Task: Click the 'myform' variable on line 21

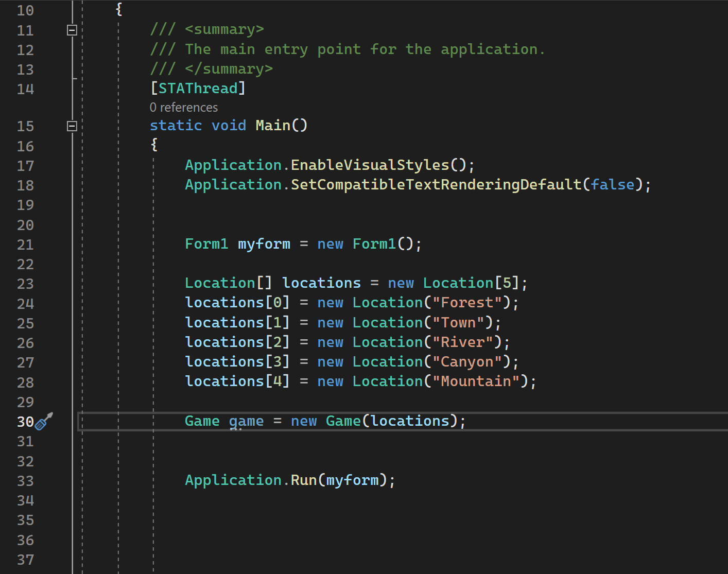Action: [x=264, y=244]
